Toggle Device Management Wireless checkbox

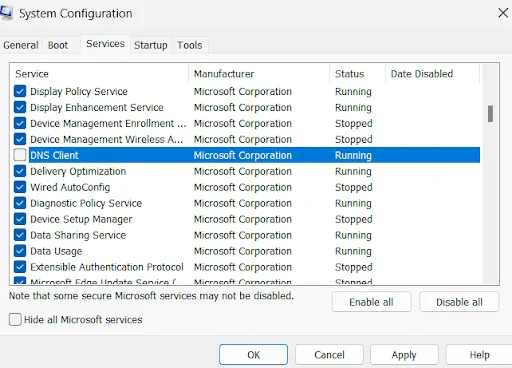pos(20,139)
